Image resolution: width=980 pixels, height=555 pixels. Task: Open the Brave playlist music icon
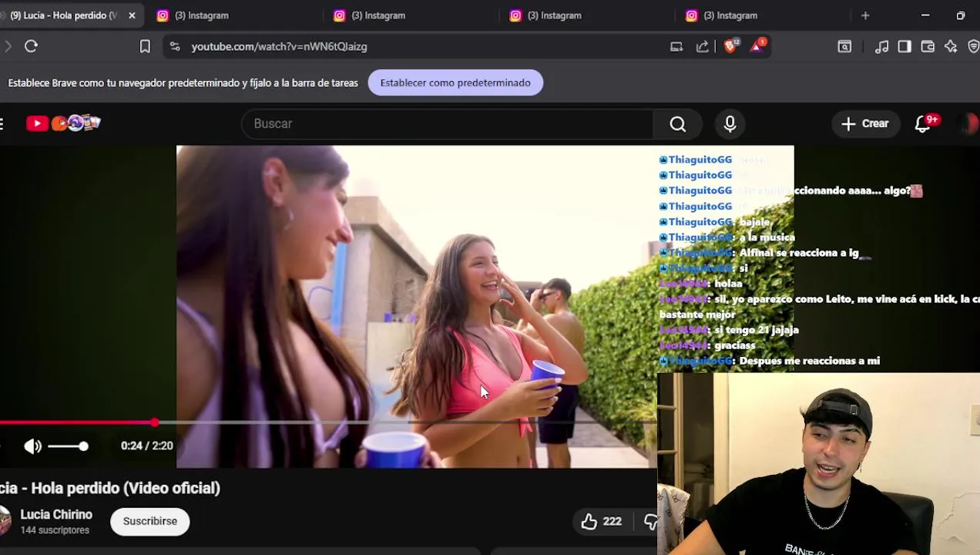(882, 46)
